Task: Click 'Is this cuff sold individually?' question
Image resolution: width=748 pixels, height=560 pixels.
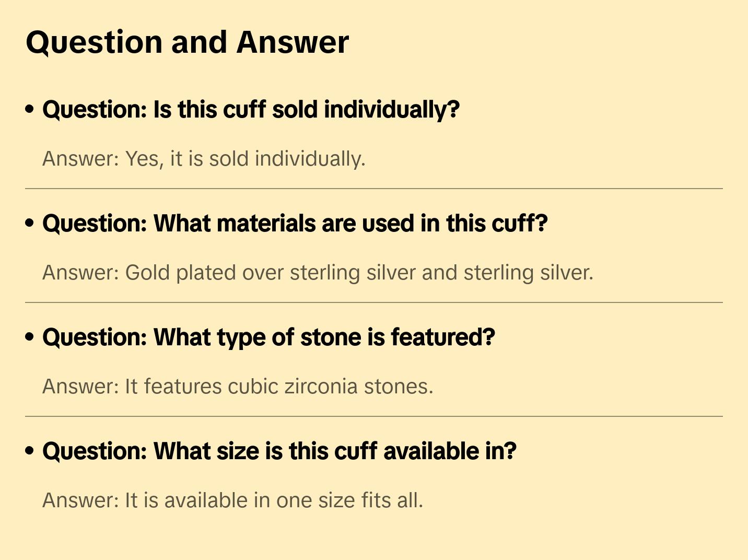Action: [x=251, y=110]
